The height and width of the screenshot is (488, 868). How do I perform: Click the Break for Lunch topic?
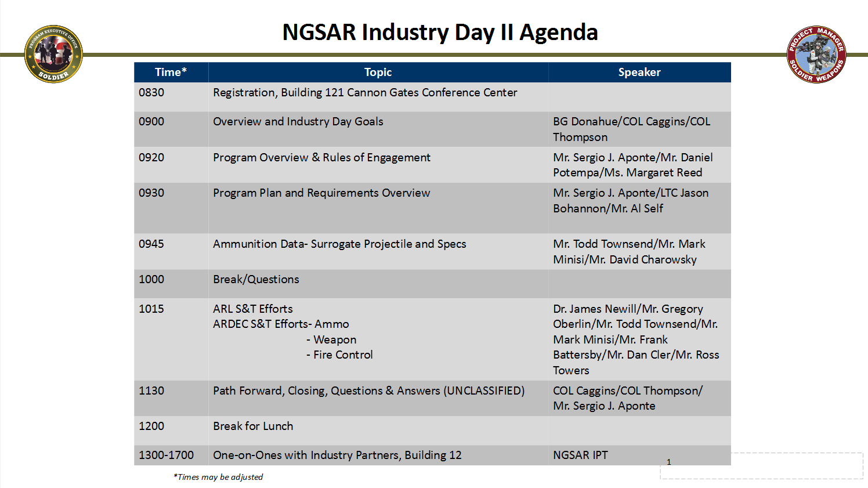[x=253, y=426]
